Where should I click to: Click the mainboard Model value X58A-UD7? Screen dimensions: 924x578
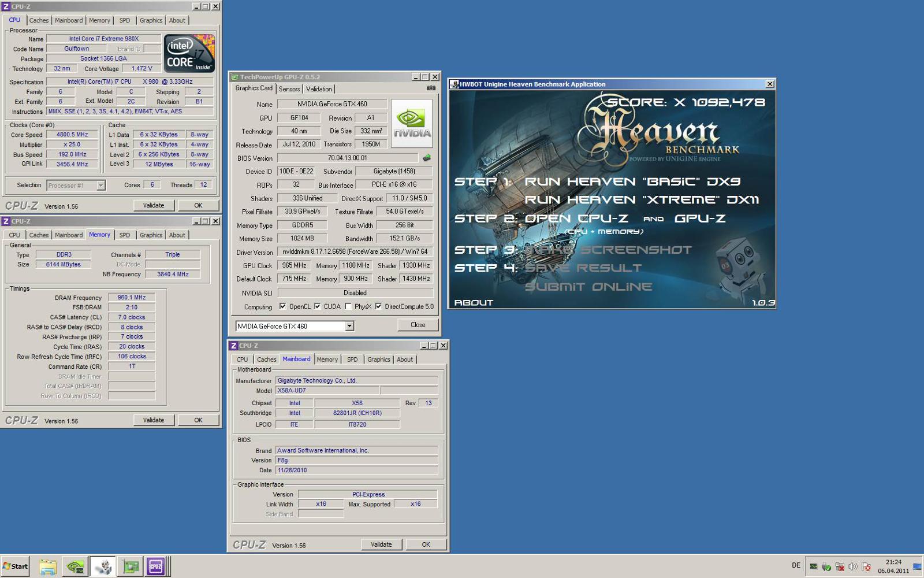coord(327,391)
